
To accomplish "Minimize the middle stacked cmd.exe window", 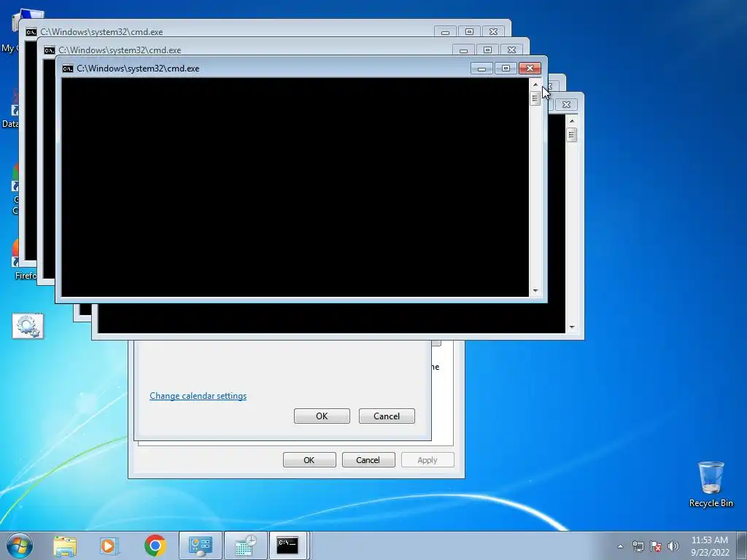I will pyautogui.click(x=463, y=50).
